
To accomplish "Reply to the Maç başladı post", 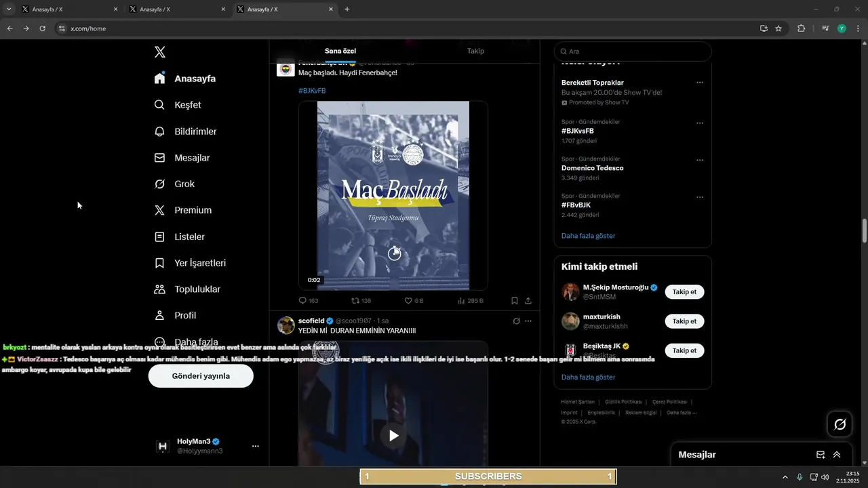I will pos(309,301).
